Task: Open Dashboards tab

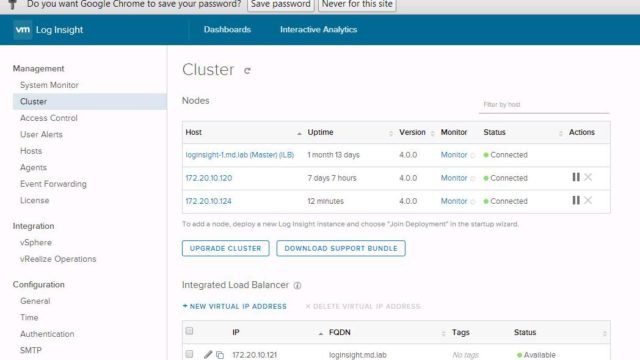Action: 227,29
